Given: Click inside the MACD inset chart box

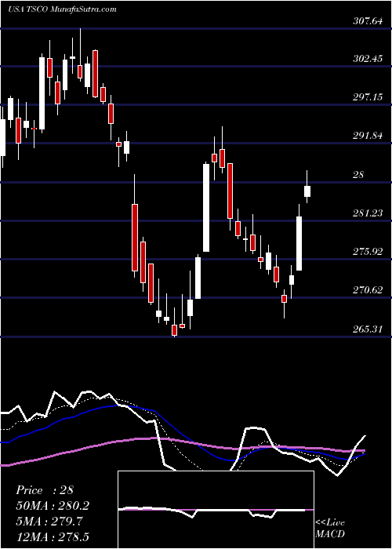Looking at the screenshot, I should [x=216, y=510].
